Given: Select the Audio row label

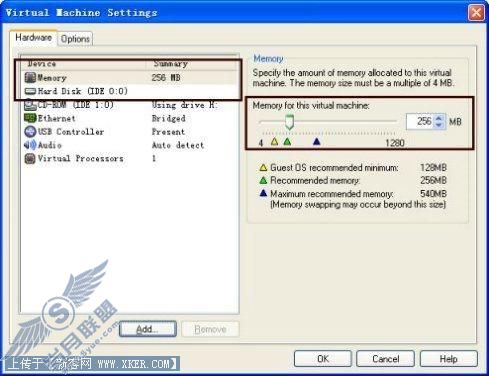Looking at the screenshot, I should [x=50, y=145].
